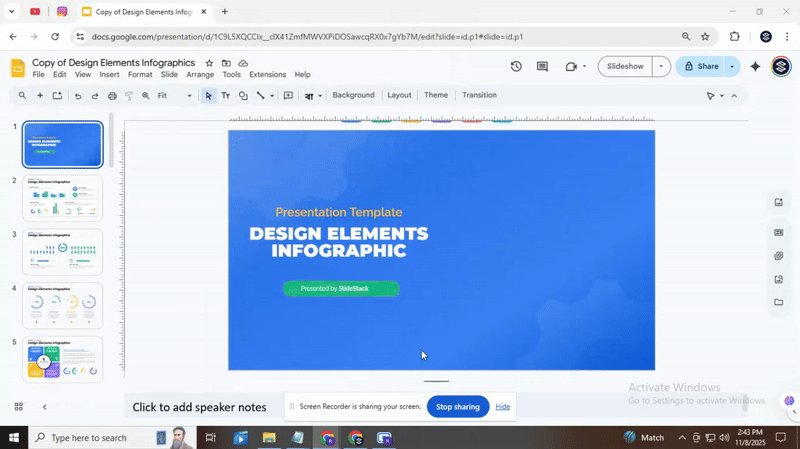Screen dimensions: 800x449
Task: Hide the menus with the up chevron
Action: (x=734, y=96)
